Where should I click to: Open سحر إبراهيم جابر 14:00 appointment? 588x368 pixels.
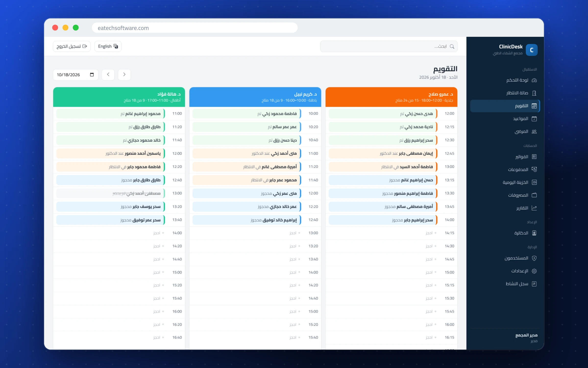click(x=383, y=220)
